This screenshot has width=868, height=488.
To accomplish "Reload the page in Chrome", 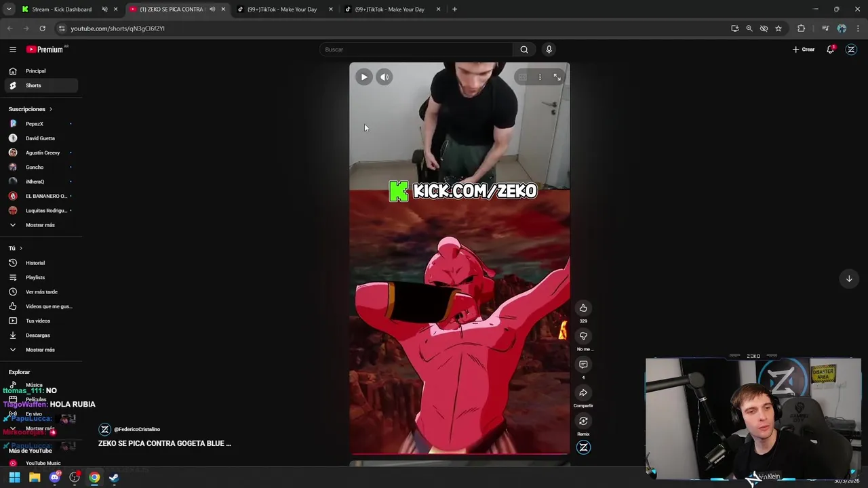I will coord(42,28).
